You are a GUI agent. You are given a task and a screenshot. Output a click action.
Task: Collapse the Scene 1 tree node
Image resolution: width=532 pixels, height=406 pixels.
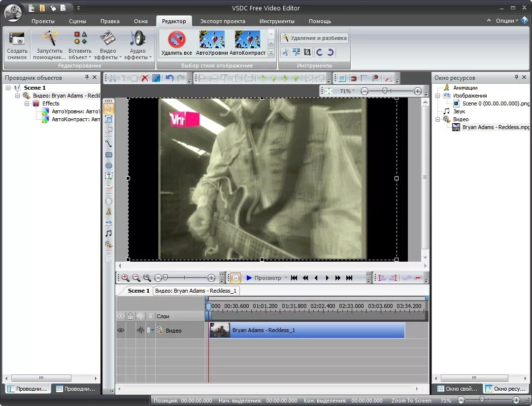8,88
